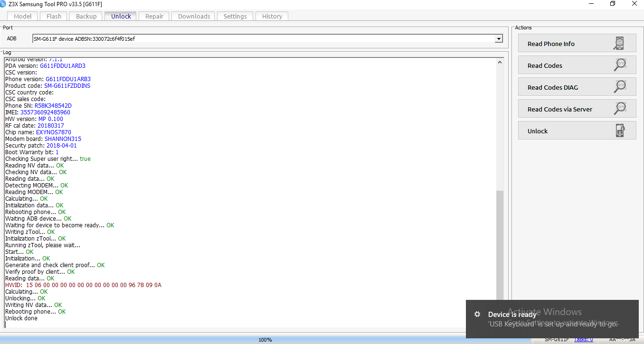Click the 'Initialization data... OK' log line
This screenshot has height=344, width=644.
tap(34, 205)
